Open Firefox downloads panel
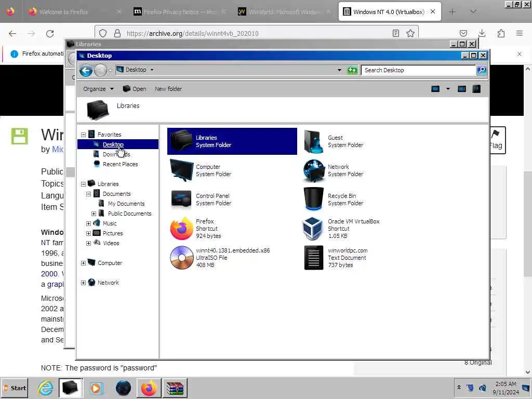The width and height of the screenshot is (532, 399). click(482, 33)
